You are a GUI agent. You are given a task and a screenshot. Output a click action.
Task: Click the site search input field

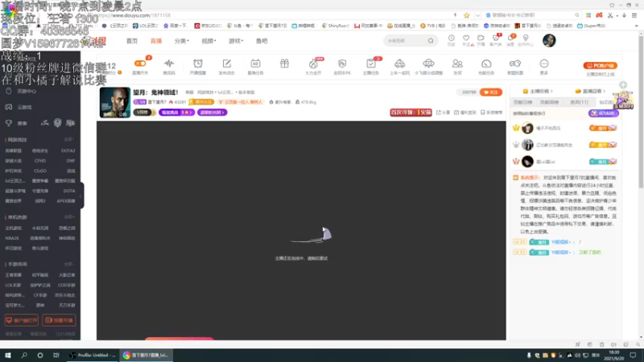pos(406,41)
